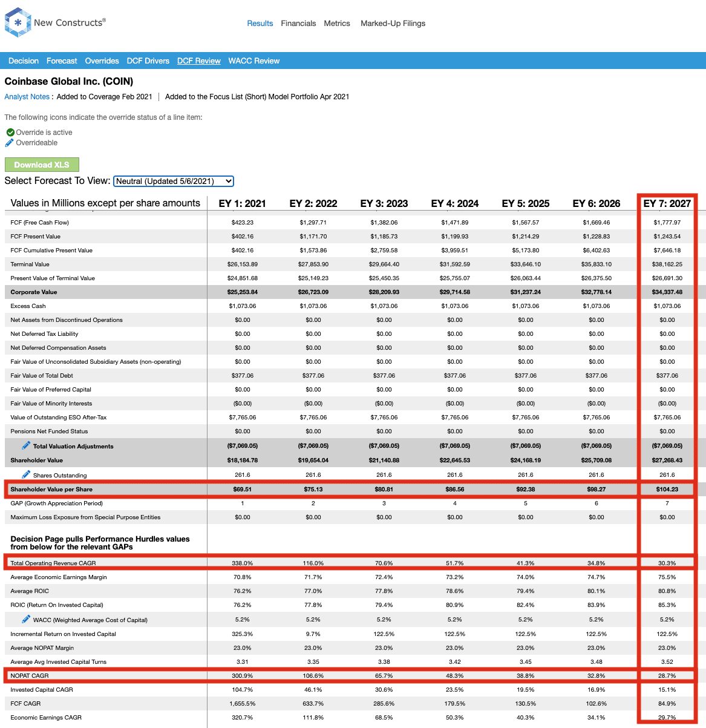Select the GAP (Growth Appreciation Period) label

point(57,503)
